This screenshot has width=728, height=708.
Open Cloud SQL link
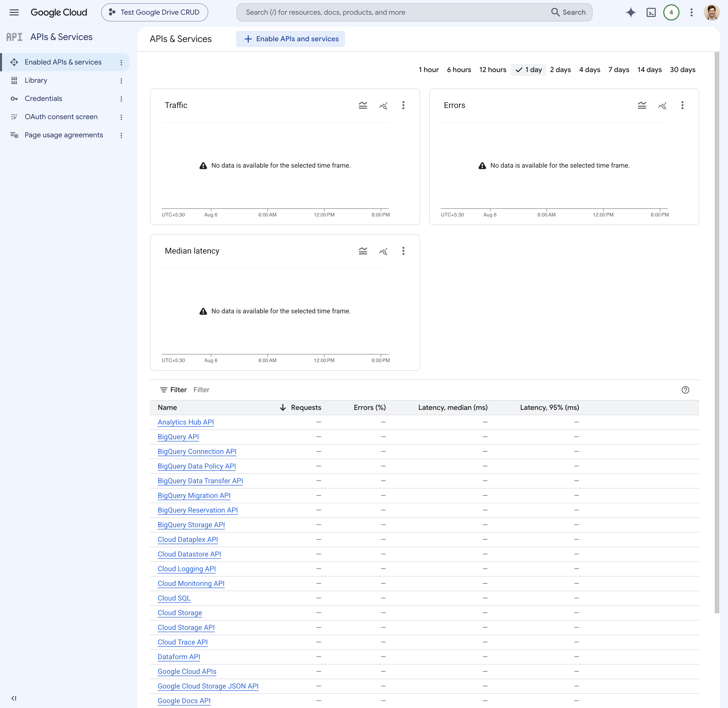pos(174,598)
